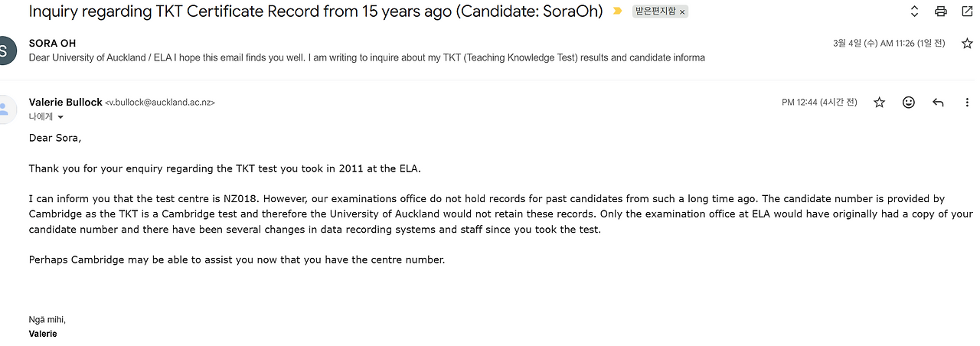This screenshot has width=980, height=346.
Task: Add emoji reaction to Valerie's email
Action: click(x=909, y=102)
